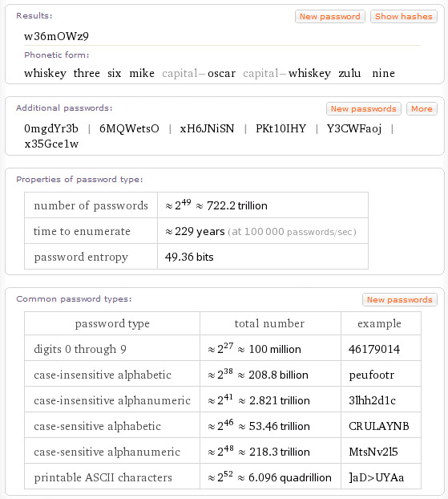This screenshot has width=448, height=499.
Task: Click additional password x35Gce1w
Action: [x=51, y=144]
